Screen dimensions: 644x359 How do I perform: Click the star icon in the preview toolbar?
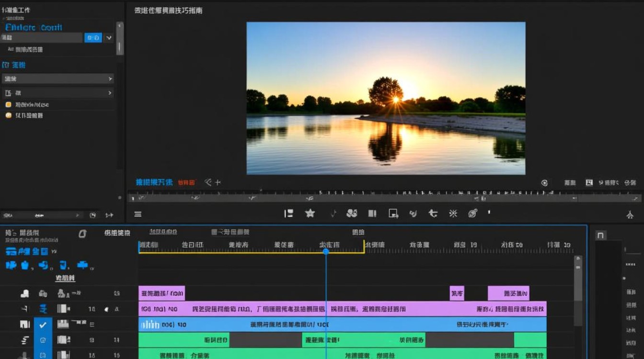[310, 213]
